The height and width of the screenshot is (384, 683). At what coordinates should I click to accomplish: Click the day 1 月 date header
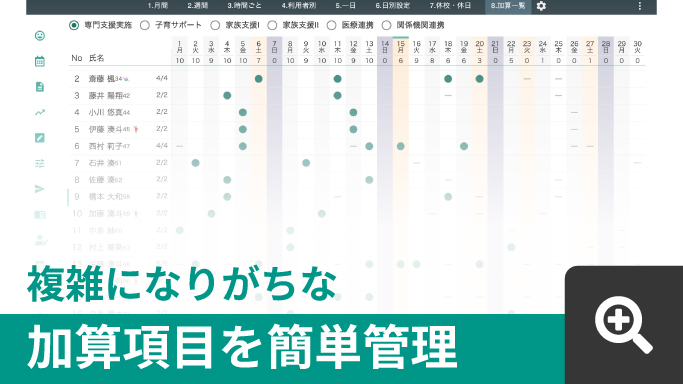pyautogui.click(x=179, y=47)
